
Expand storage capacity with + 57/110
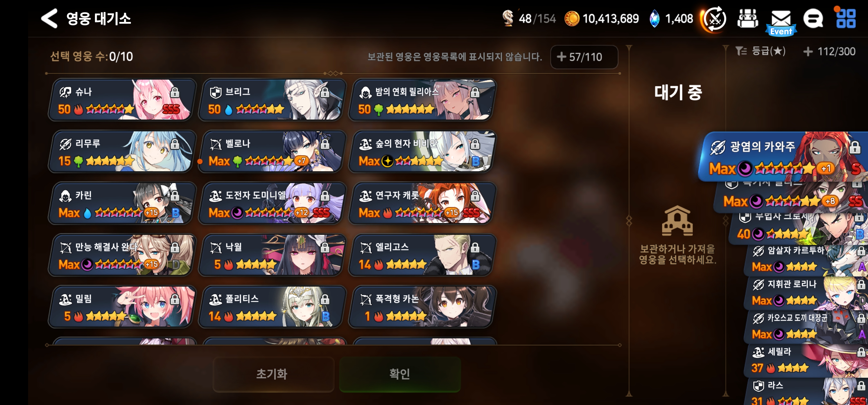point(584,57)
